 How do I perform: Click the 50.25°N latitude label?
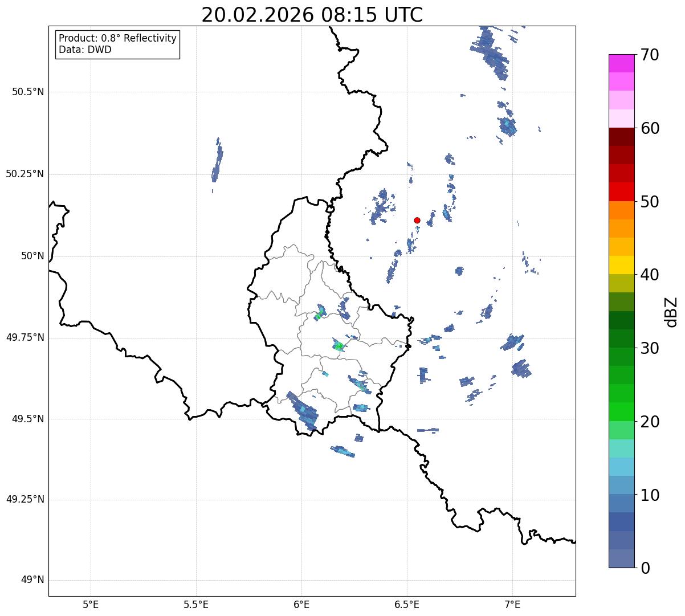25,174
